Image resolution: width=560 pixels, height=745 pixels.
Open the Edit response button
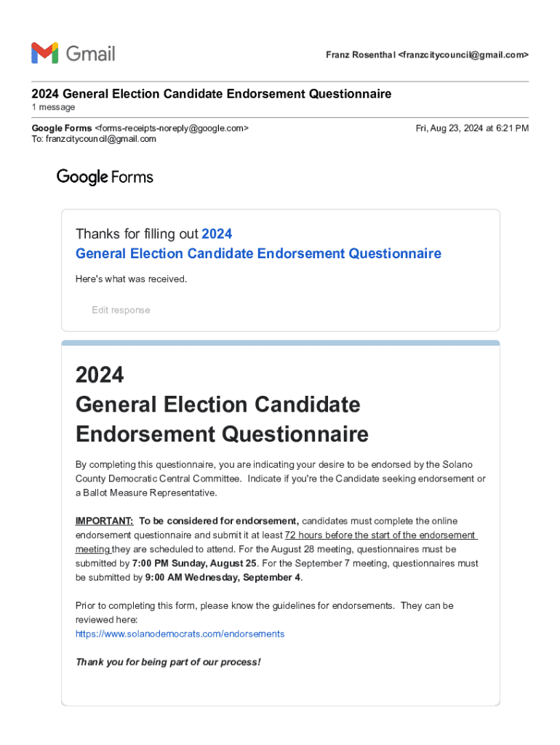point(121,310)
